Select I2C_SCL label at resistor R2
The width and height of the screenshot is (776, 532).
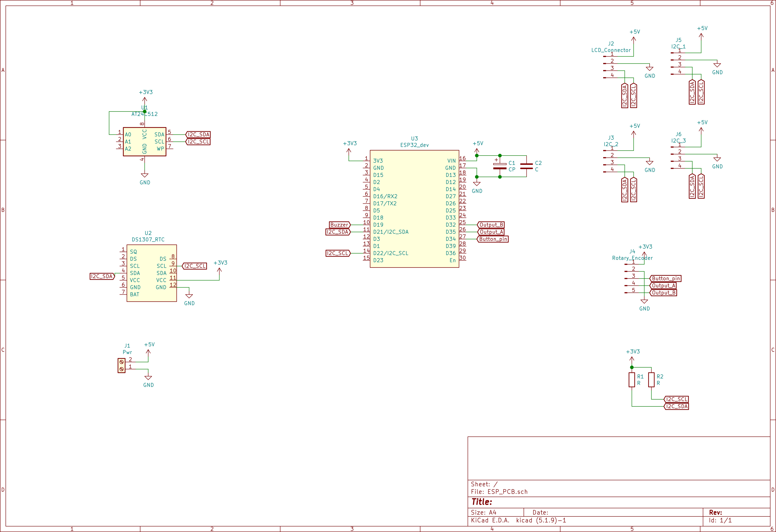tap(676, 399)
